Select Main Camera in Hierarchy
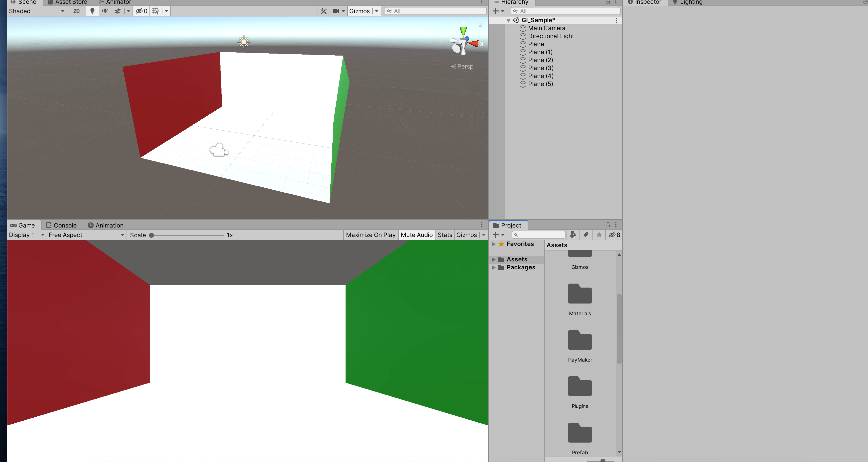The image size is (868, 462). coord(546,28)
